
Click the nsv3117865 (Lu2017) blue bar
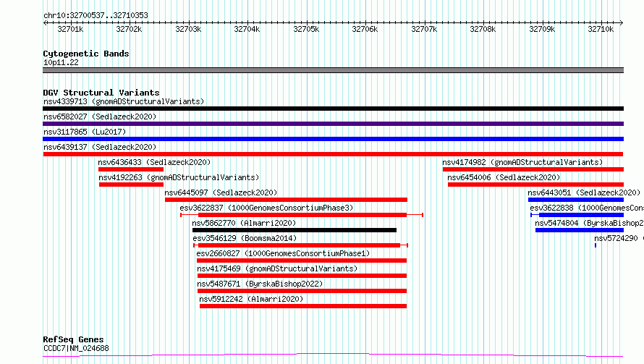point(333,139)
